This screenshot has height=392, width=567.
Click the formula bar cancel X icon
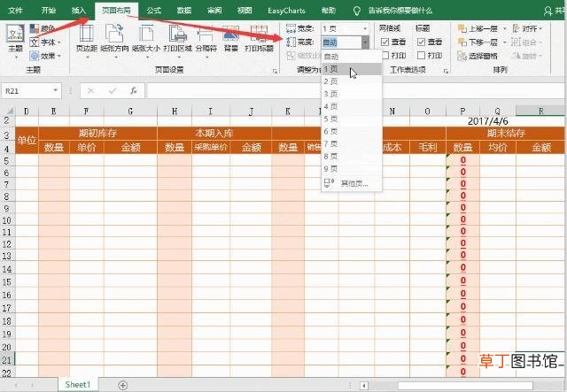point(90,91)
